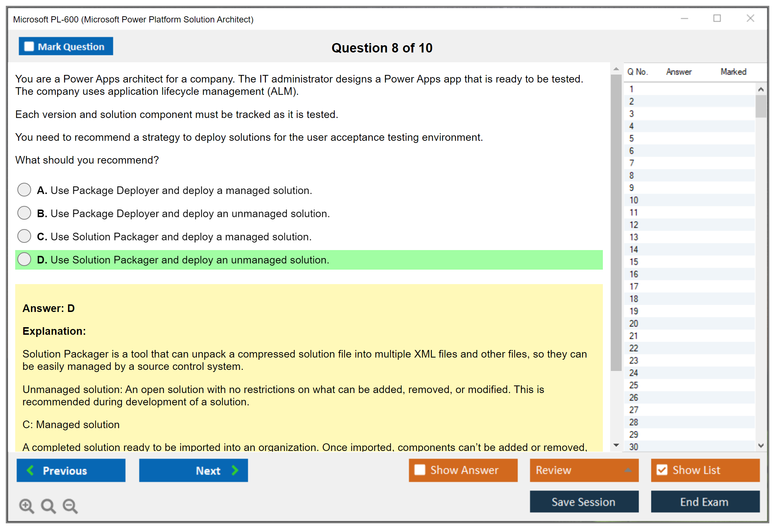The height and width of the screenshot is (532, 778).
Task: Click the zoom in magnifier icon
Action: 26,506
